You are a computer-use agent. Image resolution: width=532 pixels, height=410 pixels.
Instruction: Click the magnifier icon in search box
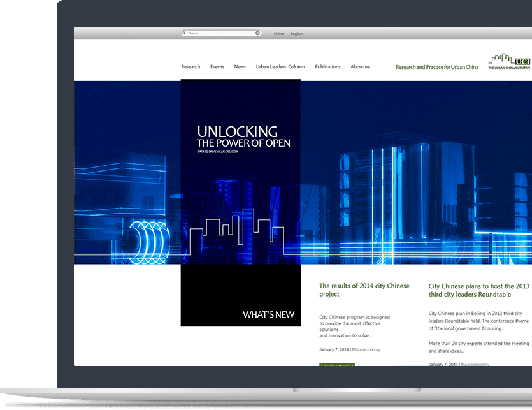(x=185, y=33)
